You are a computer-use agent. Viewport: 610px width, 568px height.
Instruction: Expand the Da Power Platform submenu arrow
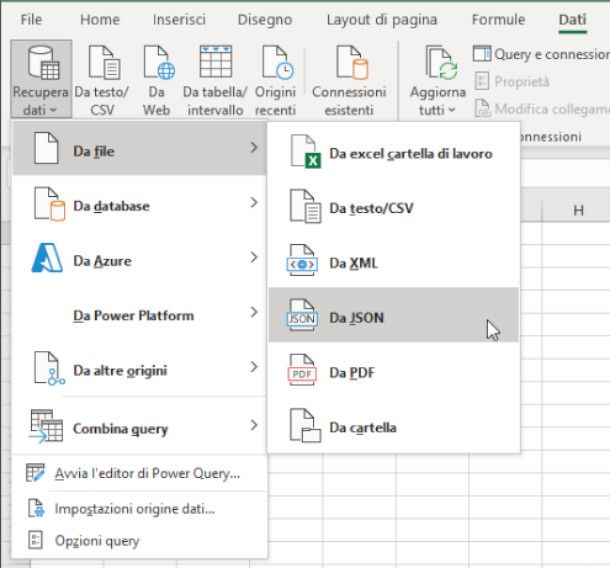pyautogui.click(x=254, y=312)
